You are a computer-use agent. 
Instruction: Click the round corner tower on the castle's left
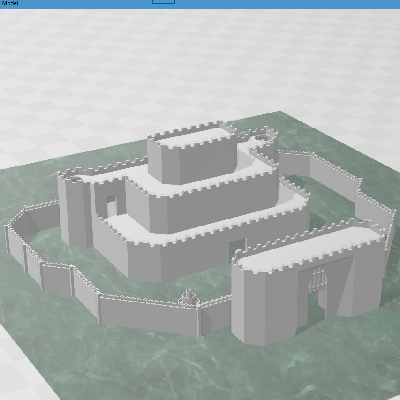(75, 210)
